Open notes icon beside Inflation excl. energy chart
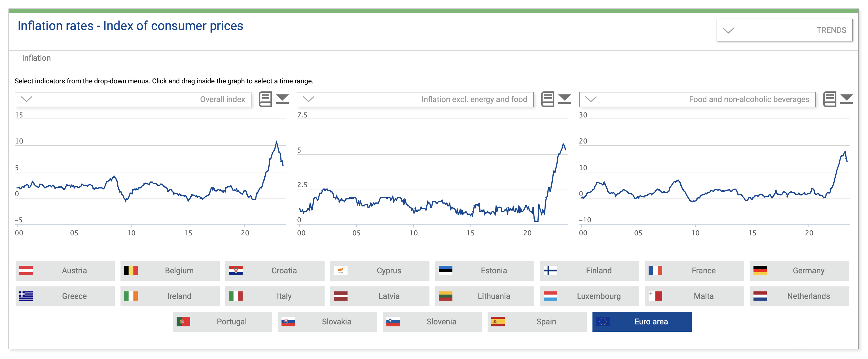 pyautogui.click(x=548, y=100)
